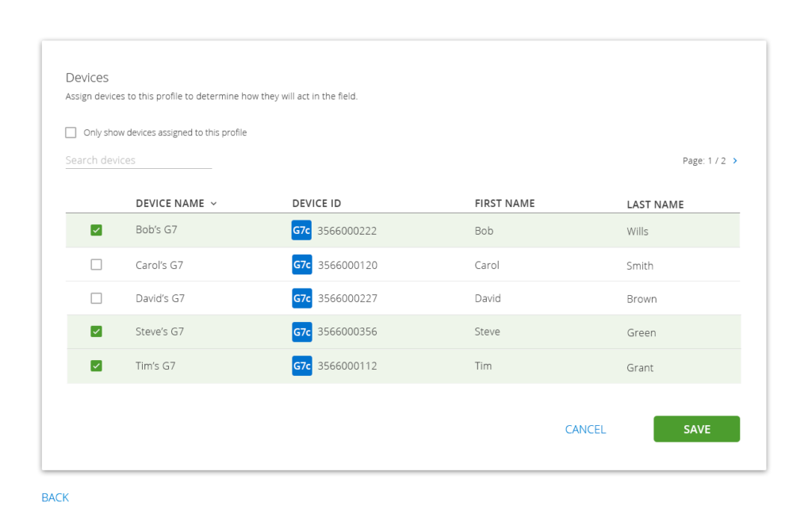Select the David's G7 checkbox

96,298
